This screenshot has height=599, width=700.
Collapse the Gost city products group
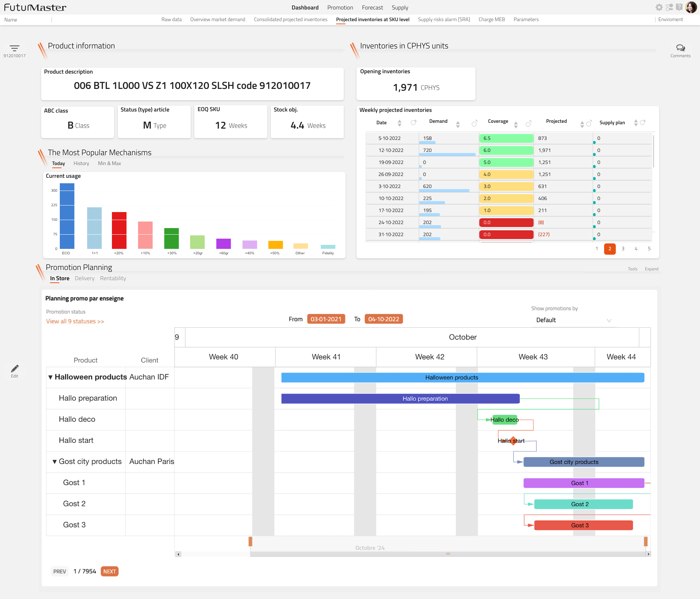click(x=55, y=462)
